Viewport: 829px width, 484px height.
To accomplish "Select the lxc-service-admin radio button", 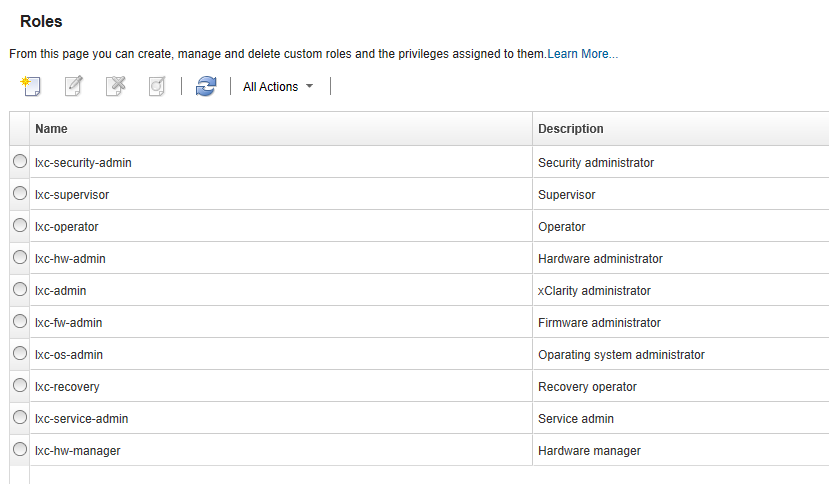I will 20,418.
